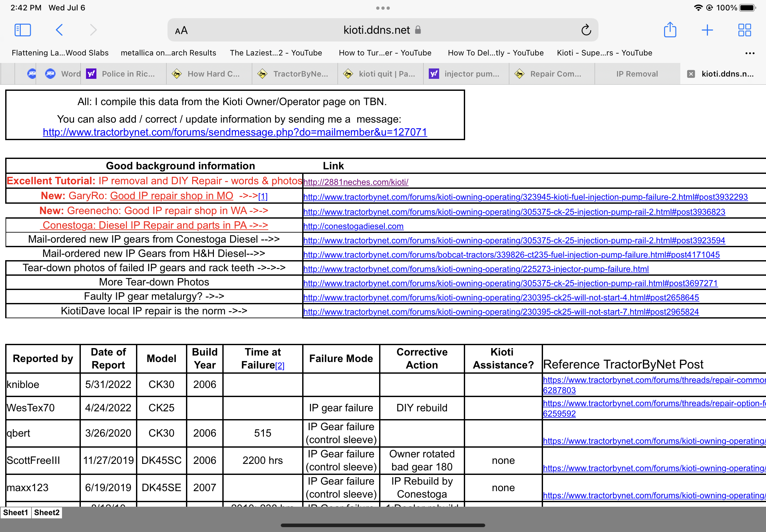The height and width of the screenshot is (532, 766).
Task: Open the share sheet
Action: coord(670,30)
